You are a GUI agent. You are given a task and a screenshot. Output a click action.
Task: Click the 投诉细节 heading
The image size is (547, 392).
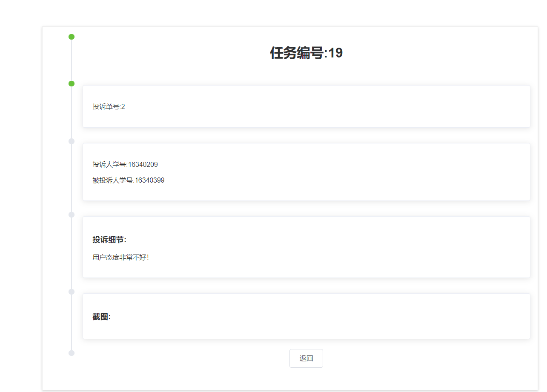pos(109,240)
